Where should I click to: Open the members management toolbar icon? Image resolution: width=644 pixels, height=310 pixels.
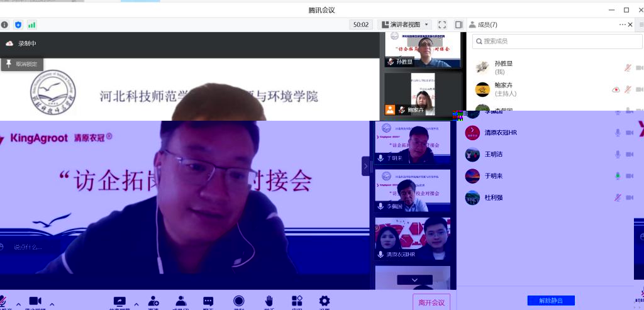(x=180, y=302)
